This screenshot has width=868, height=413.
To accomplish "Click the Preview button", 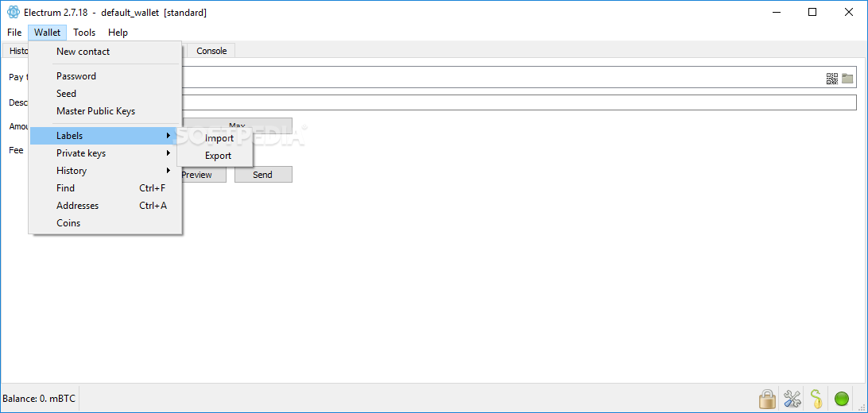I will point(203,175).
